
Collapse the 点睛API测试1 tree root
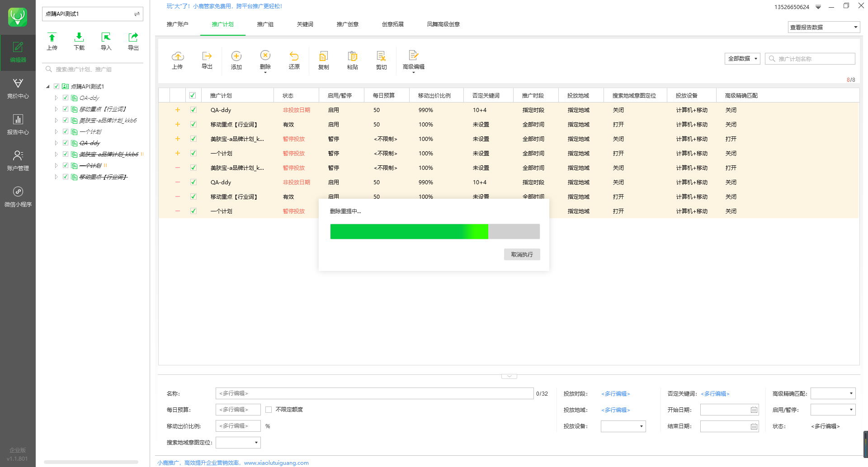[48, 86]
